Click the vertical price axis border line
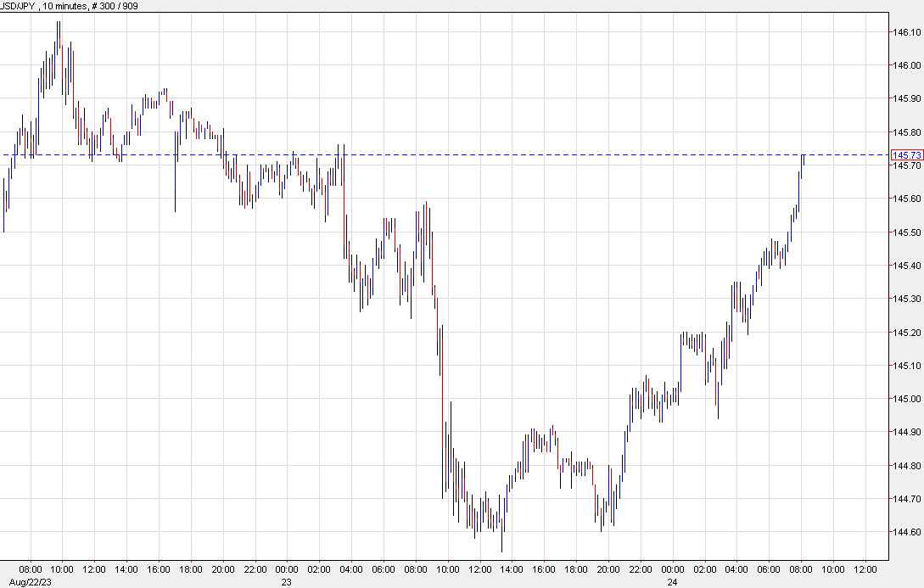The image size is (924, 588). (x=888, y=297)
